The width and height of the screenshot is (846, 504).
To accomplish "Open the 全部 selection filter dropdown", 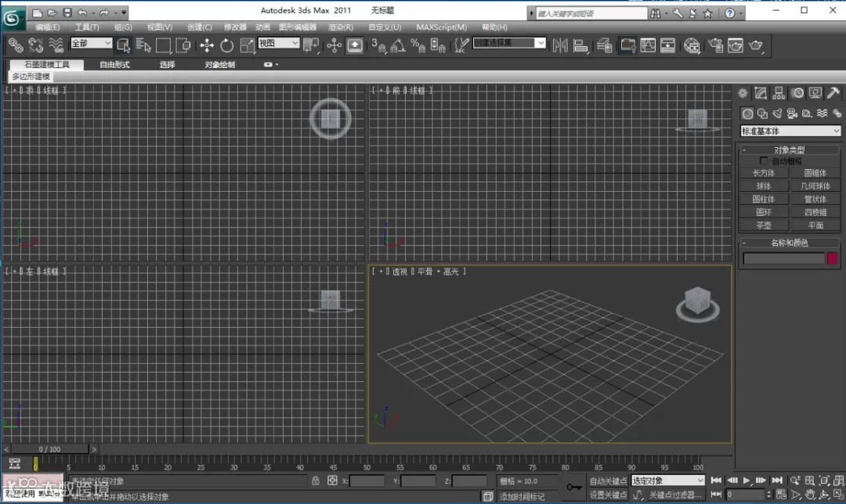I will tap(91, 44).
